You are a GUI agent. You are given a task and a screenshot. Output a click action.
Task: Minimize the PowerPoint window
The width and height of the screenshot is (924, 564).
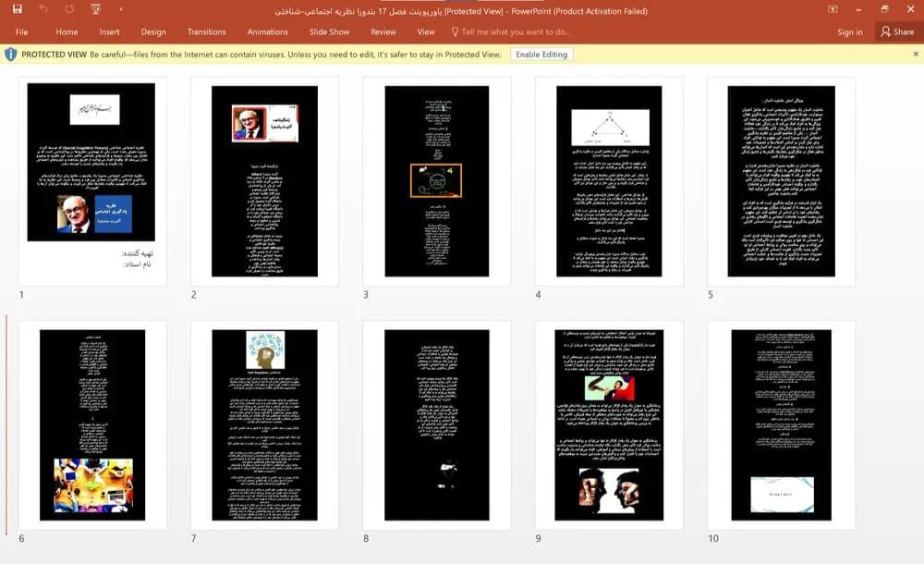point(858,9)
